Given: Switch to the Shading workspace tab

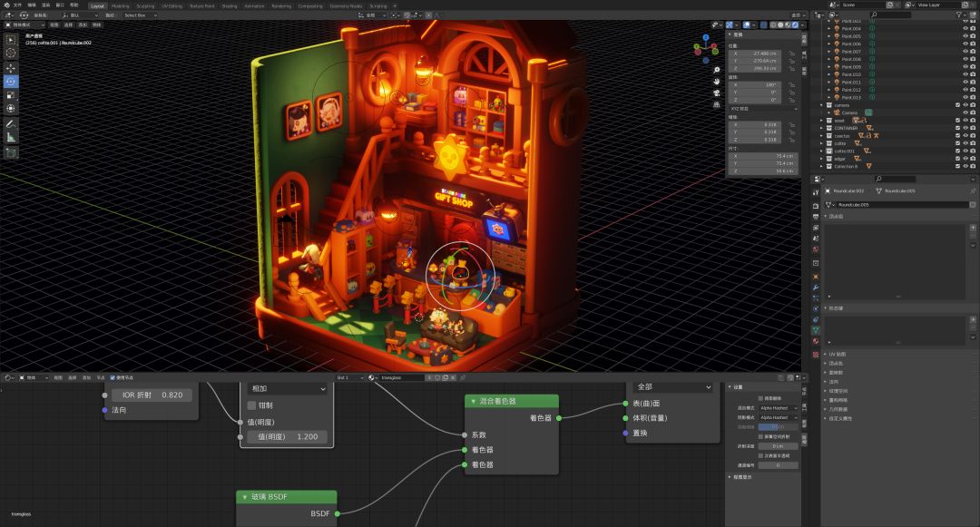Looking at the screenshot, I should [230, 5].
